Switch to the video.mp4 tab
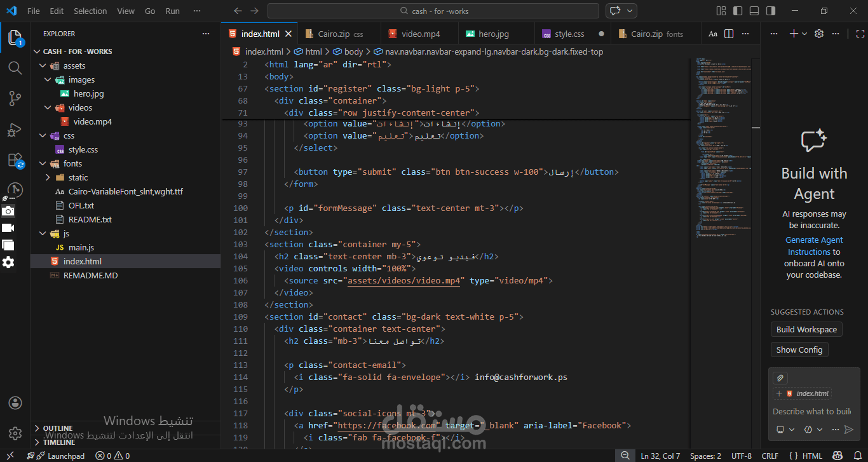 [x=419, y=34]
